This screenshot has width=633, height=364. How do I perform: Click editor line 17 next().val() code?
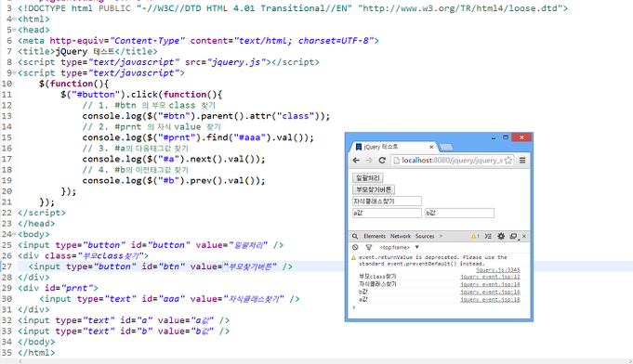pyautogui.click(x=174, y=159)
